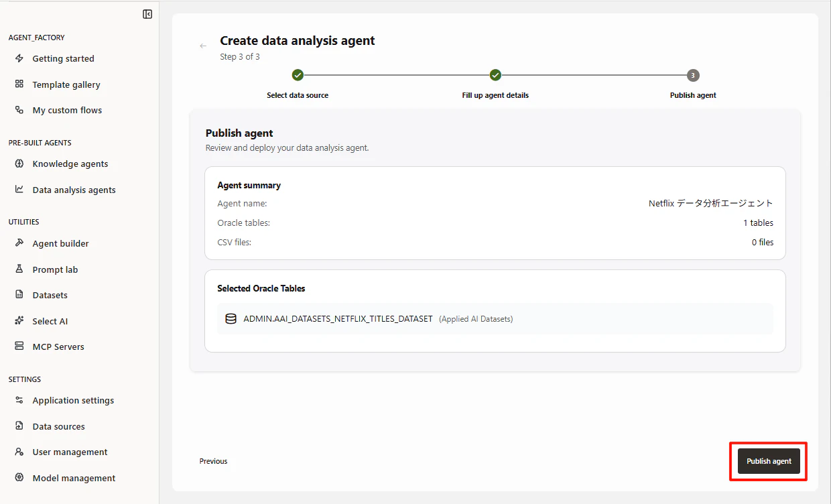
Task: Click the MCP Servers server icon
Action: click(19, 346)
